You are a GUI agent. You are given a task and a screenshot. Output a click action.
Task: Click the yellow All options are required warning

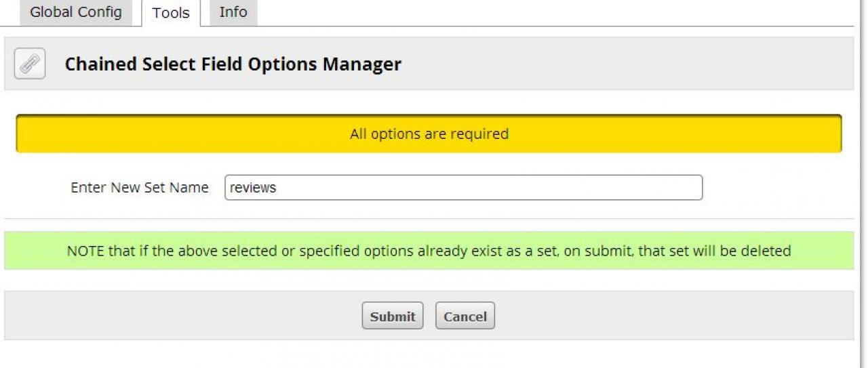click(x=429, y=134)
